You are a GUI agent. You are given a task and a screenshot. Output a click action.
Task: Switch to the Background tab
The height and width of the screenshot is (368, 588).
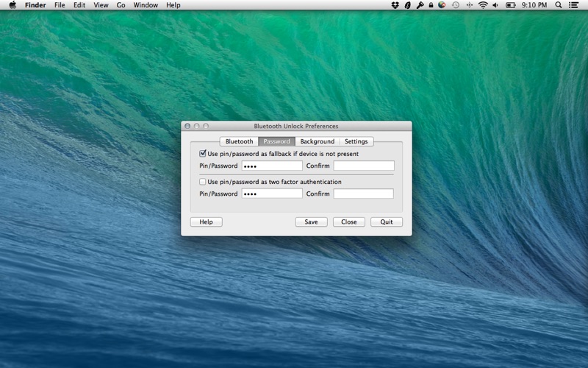coord(317,141)
